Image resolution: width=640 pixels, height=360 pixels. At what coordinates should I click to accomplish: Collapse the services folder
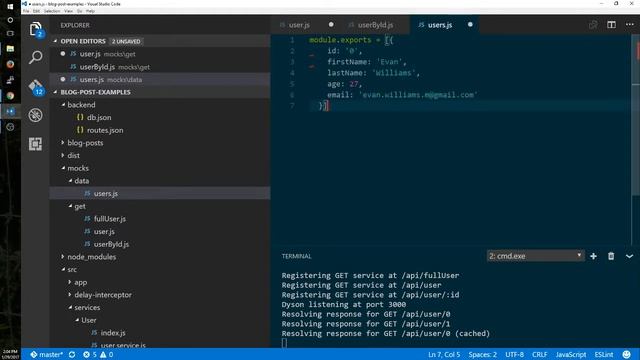click(70, 307)
